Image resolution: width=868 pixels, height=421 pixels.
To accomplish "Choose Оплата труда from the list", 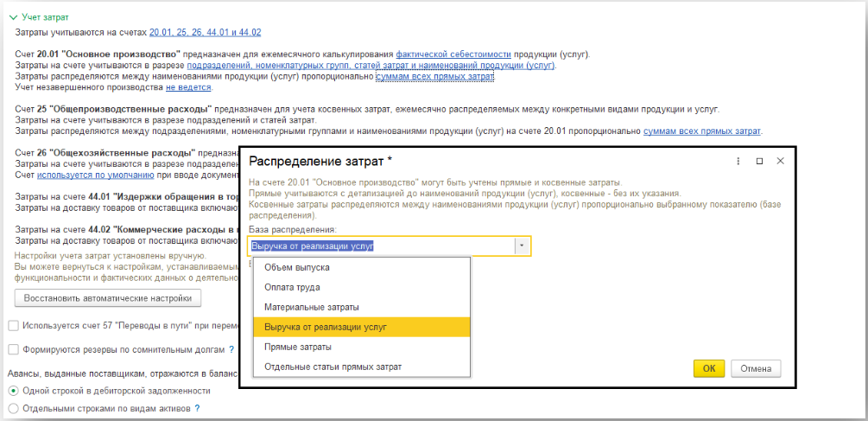I will [x=292, y=287].
